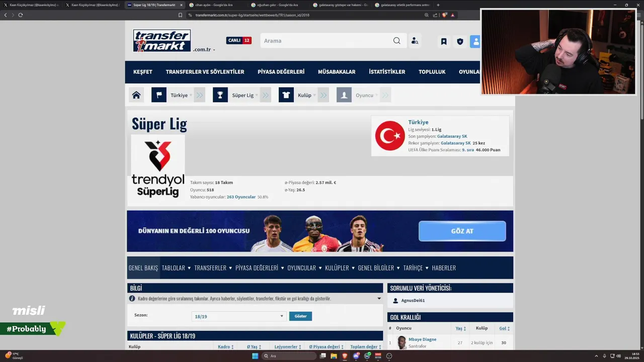Switch to galatasaray göztepe var hakemi tab
Viewport: 644px width, 362px height.
tap(340, 5)
